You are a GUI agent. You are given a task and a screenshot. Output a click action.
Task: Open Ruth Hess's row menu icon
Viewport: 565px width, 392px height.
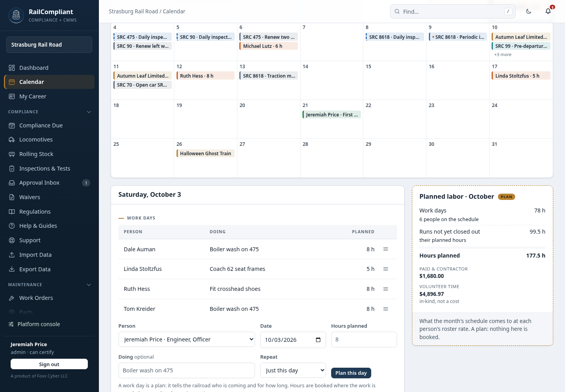(386, 289)
